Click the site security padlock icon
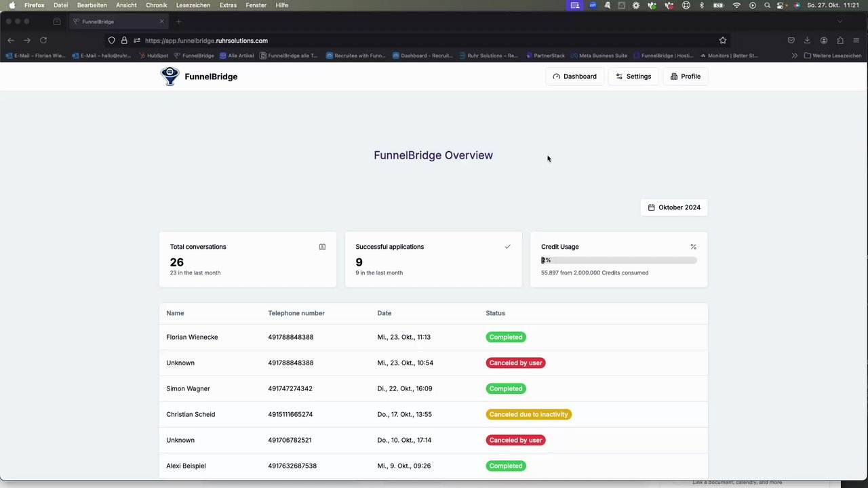 pos(124,41)
